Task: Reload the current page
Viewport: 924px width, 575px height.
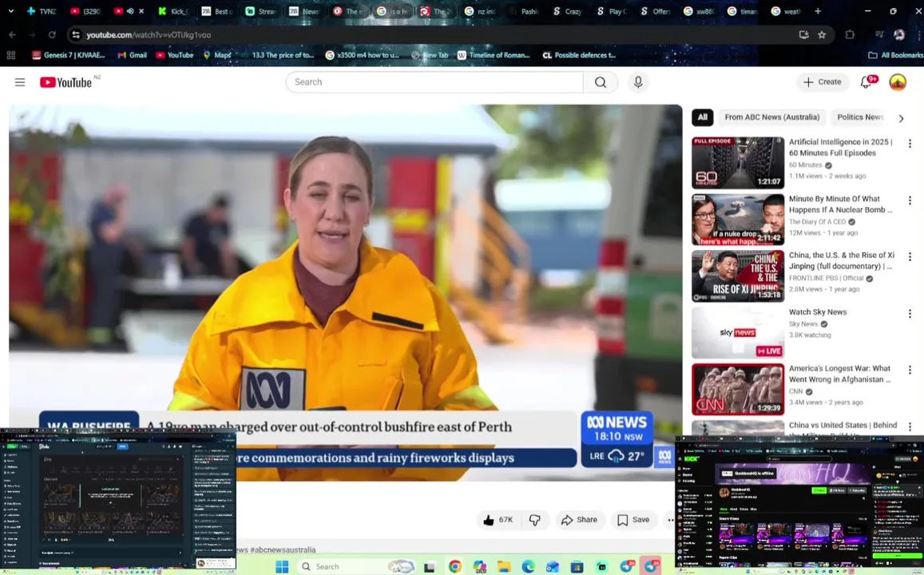Action: (52, 35)
